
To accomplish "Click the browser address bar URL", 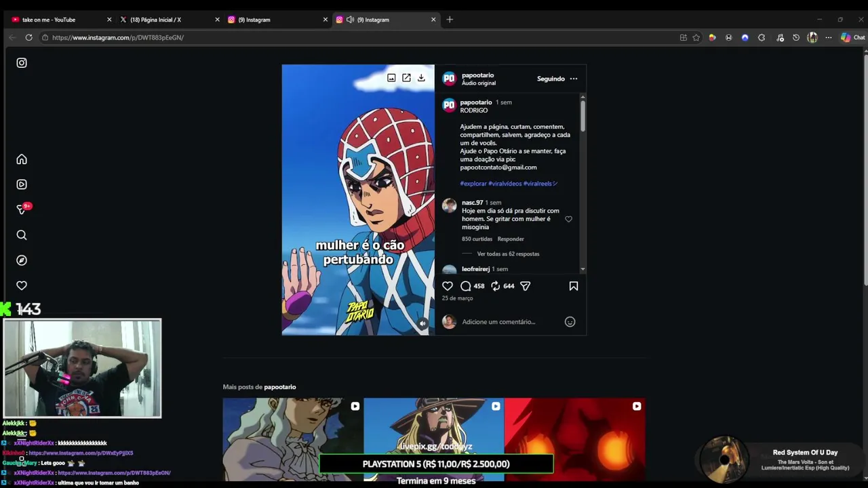I will [118, 37].
